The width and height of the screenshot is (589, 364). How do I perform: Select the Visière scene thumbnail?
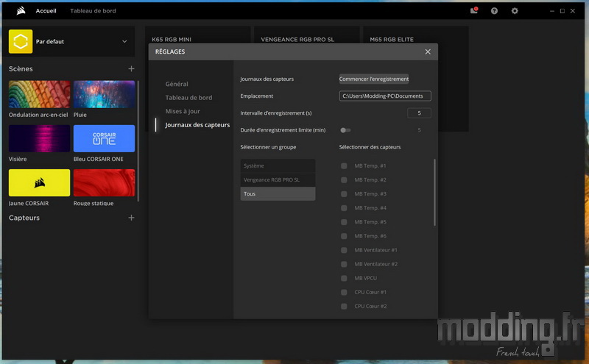[40, 138]
